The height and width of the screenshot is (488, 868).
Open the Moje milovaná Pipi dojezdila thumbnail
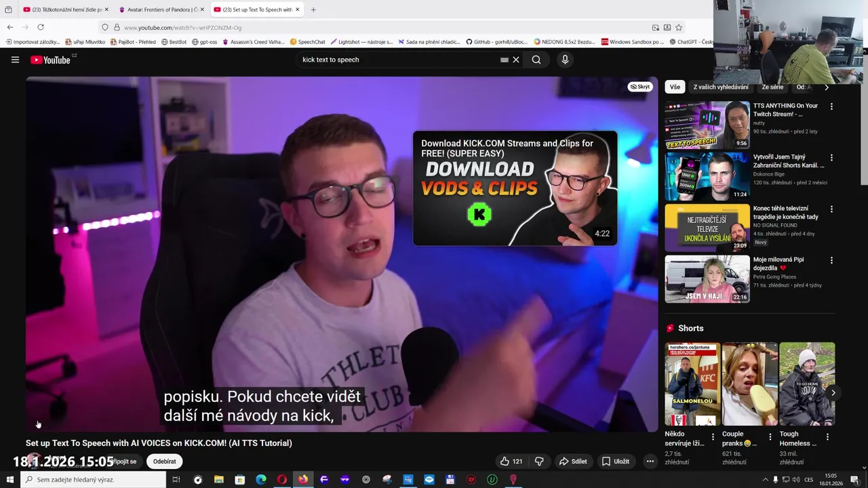tap(707, 279)
